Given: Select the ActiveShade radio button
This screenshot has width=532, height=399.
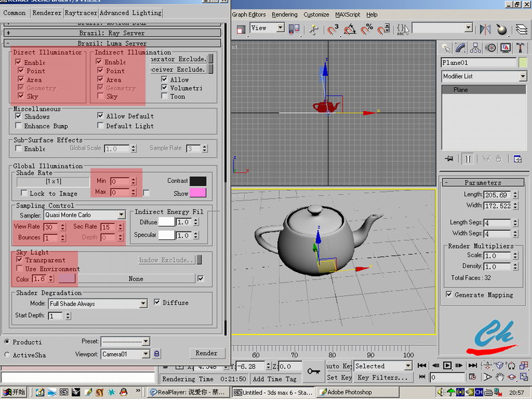Looking at the screenshot, I should click(7, 354).
